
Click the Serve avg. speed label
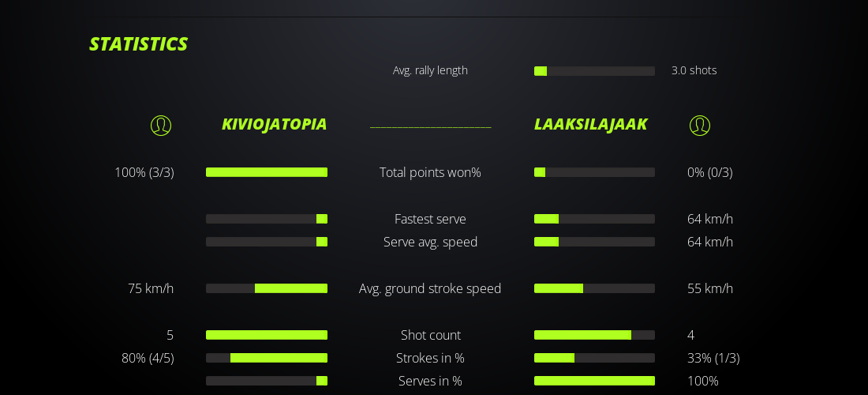click(430, 242)
